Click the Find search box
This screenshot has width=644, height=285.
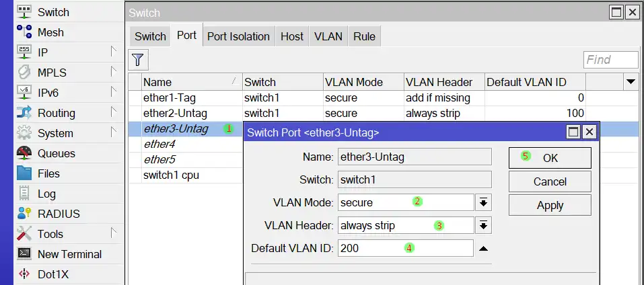click(x=610, y=60)
